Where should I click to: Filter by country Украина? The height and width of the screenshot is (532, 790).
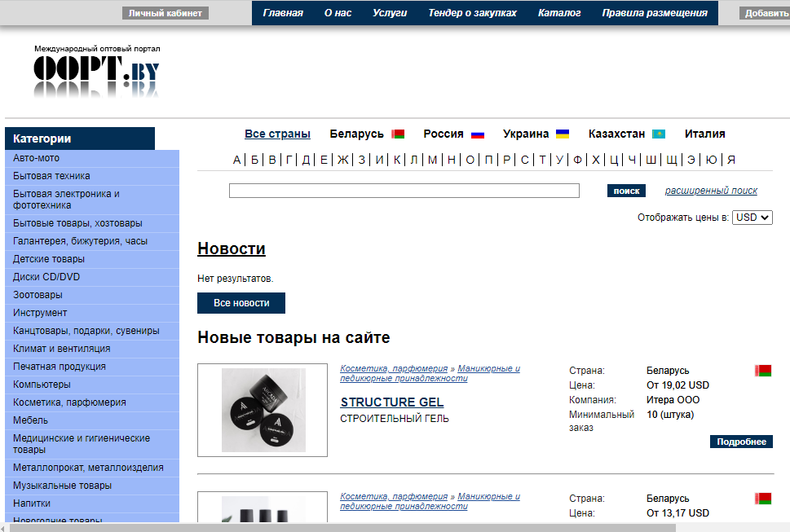click(x=526, y=134)
